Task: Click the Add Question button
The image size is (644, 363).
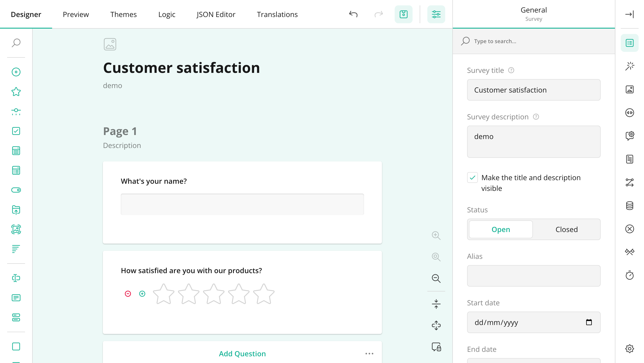Action: [x=242, y=354]
